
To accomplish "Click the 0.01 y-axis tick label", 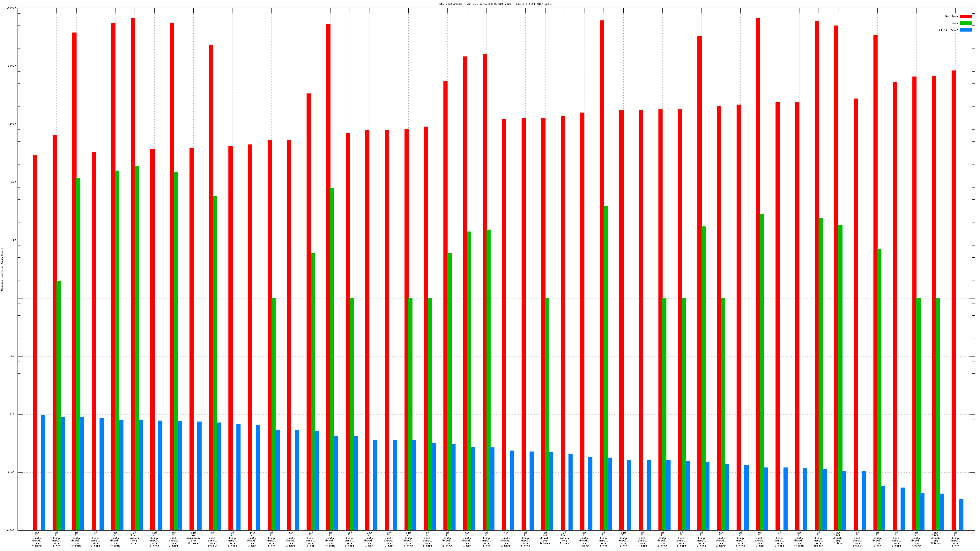I will click(12, 414).
